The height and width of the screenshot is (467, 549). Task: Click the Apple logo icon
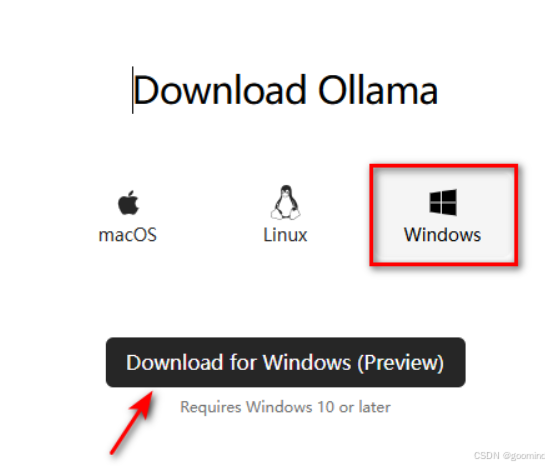(128, 202)
